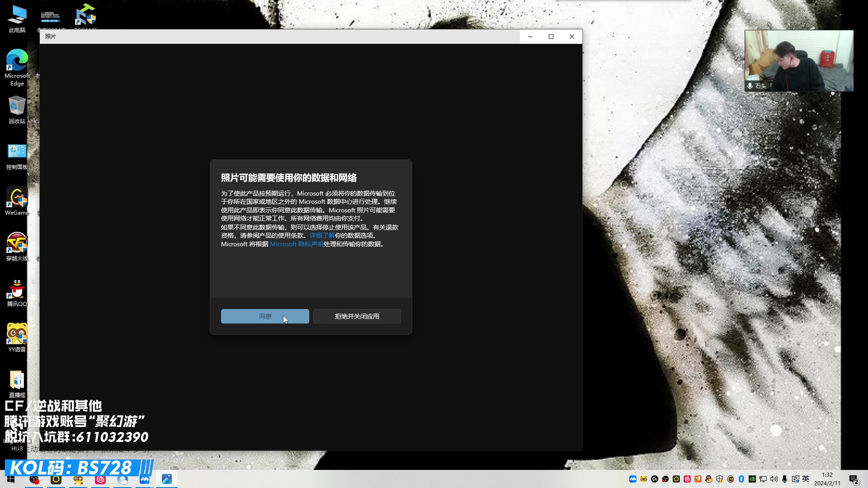Open the red NetEase Music taskbar icon
This screenshot has width=868, height=488.
(100, 479)
